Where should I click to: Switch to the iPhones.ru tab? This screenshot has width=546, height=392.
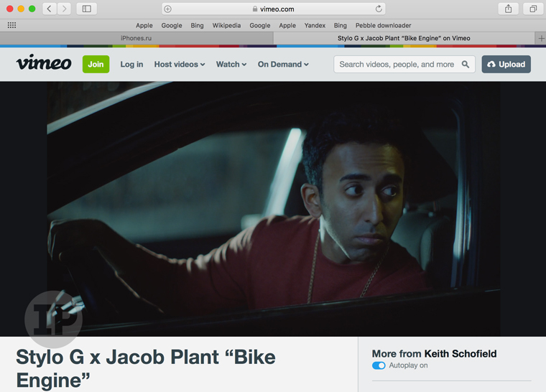[136, 38]
